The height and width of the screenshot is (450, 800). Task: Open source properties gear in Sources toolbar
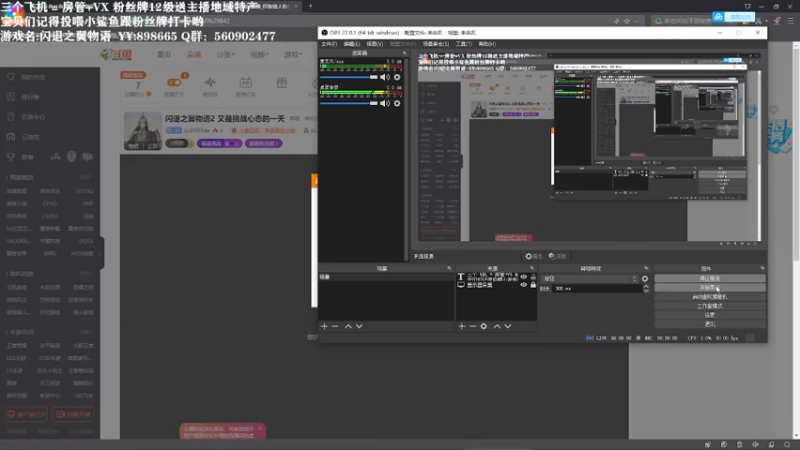(x=484, y=326)
